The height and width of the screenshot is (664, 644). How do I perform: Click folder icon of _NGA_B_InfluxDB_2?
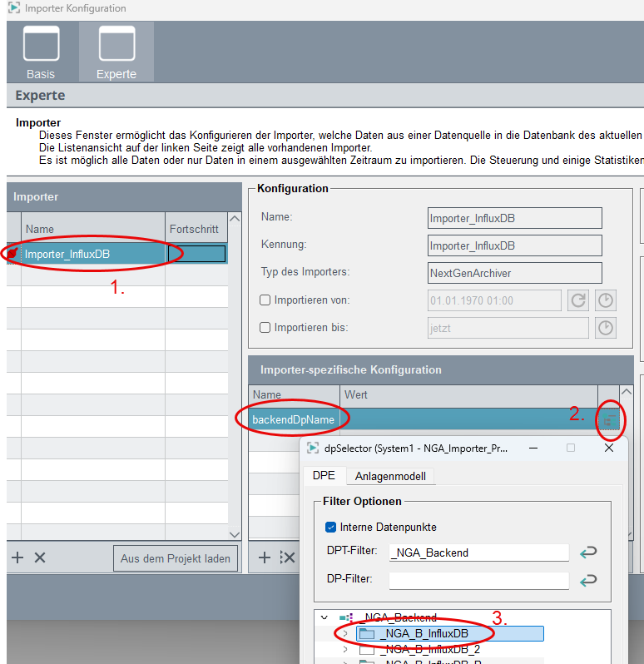tap(367, 649)
